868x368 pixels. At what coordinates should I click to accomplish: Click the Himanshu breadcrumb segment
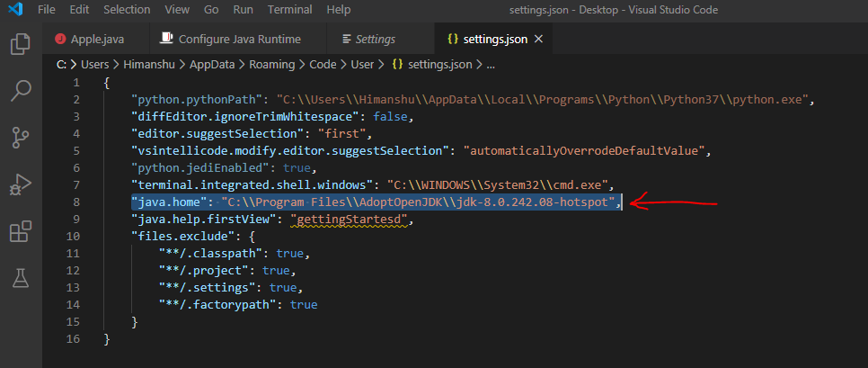pyautogui.click(x=149, y=64)
